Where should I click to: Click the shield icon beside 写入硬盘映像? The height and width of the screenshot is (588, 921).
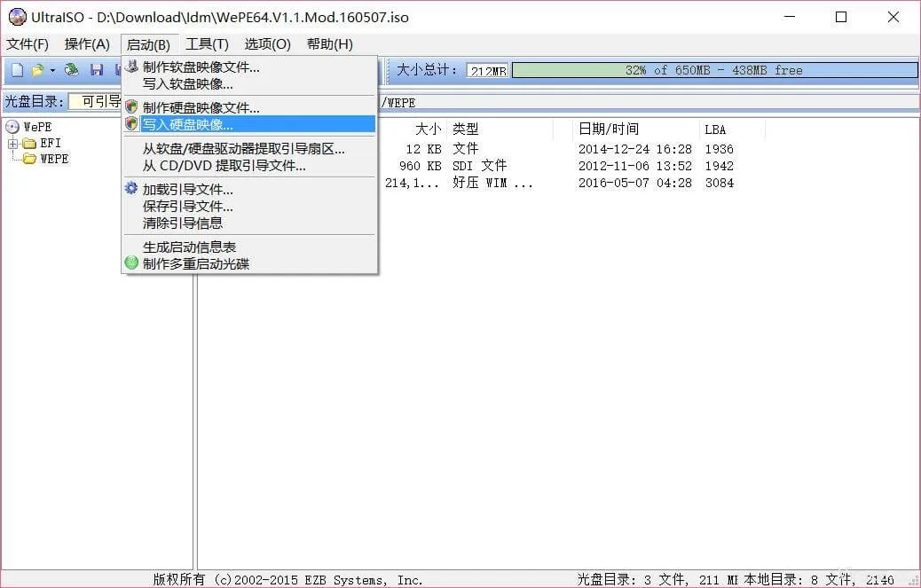coord(131,124)
